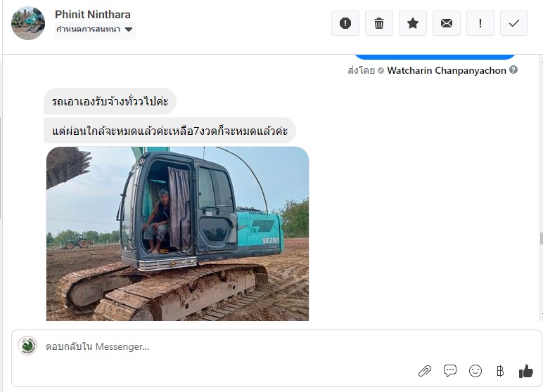Open help icon beside Watcharin Chanpanyachon
The height and width of the screenshot is (392, 543).
514,70
